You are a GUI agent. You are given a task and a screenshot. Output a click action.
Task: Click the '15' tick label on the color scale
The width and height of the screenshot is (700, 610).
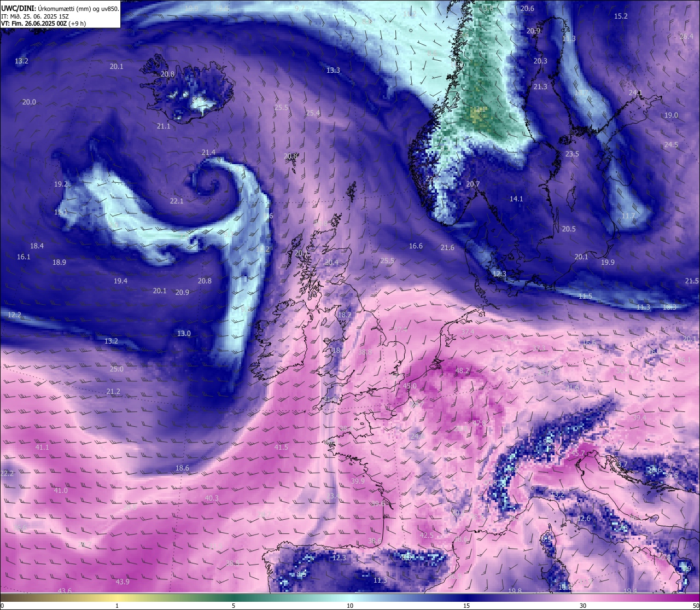tap(466, 606)
